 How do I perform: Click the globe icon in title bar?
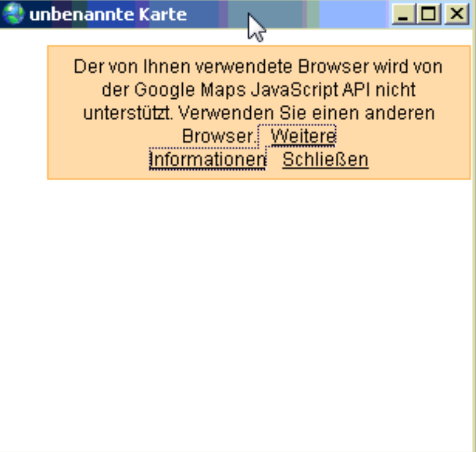(13, 14)
